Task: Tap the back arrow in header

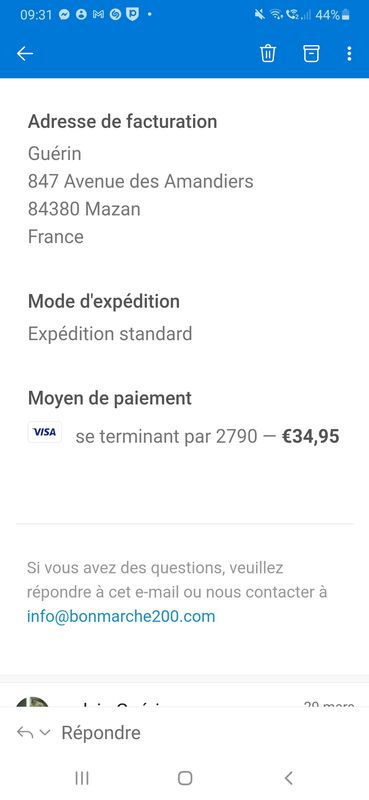Action: coord(25,54)
